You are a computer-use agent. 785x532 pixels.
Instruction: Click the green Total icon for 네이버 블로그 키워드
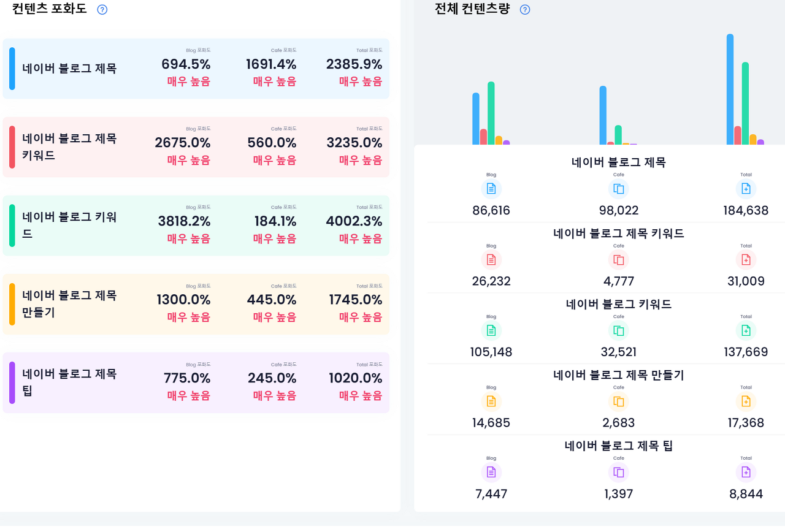click(746, 330)
